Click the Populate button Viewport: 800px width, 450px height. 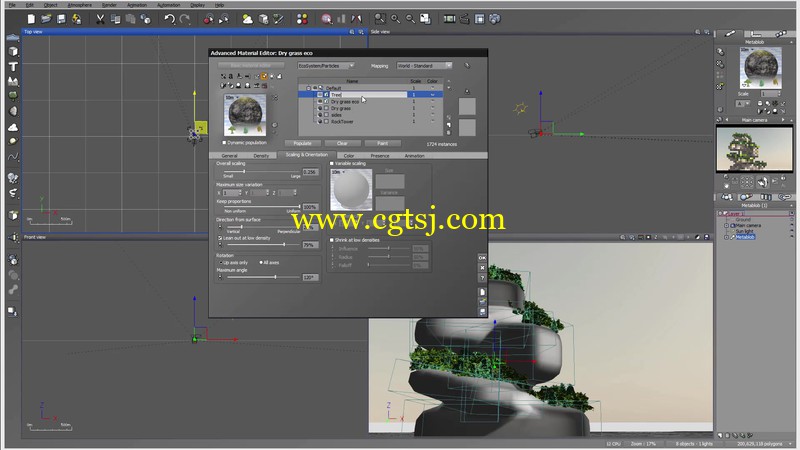click(303, 143)
